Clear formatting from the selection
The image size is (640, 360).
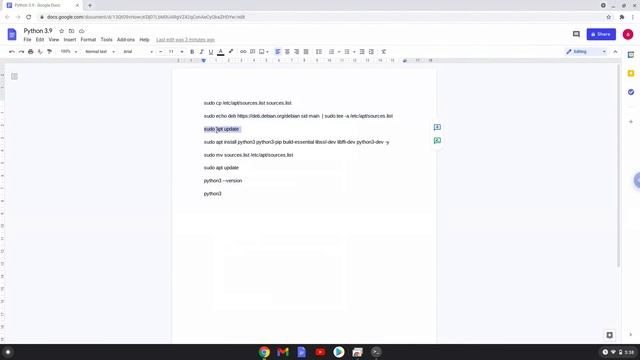[x=384, y=52]
